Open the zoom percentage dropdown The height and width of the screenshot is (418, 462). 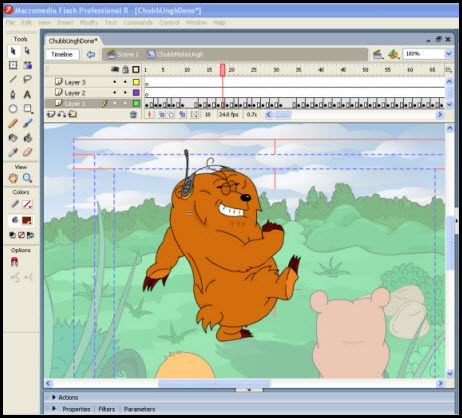click(x=449, y=54)
